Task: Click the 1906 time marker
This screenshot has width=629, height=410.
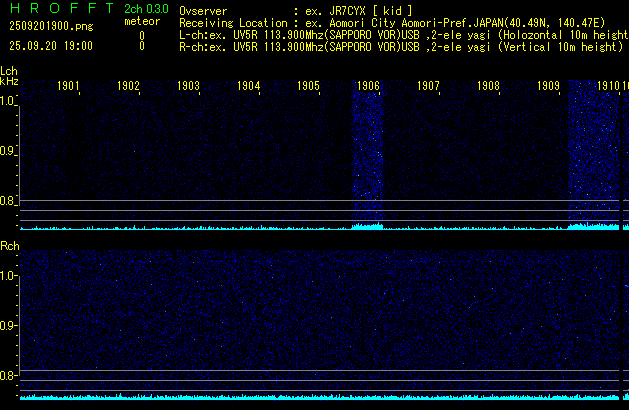Action: (368, 86)
